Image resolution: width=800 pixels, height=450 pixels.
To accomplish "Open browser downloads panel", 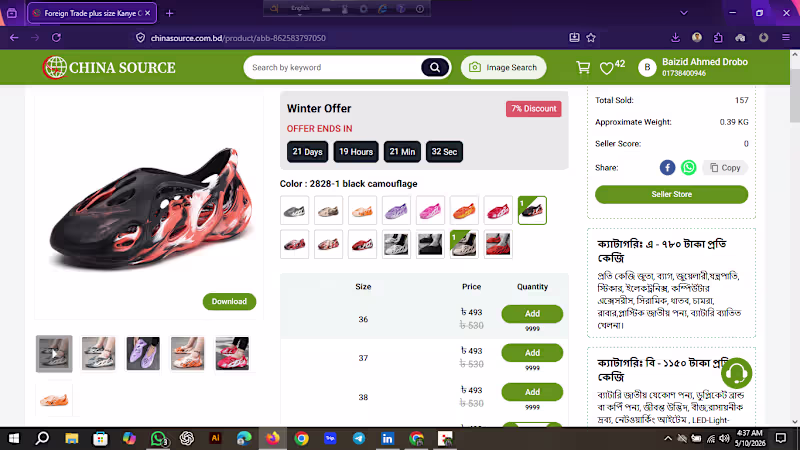I will point(675,38).
